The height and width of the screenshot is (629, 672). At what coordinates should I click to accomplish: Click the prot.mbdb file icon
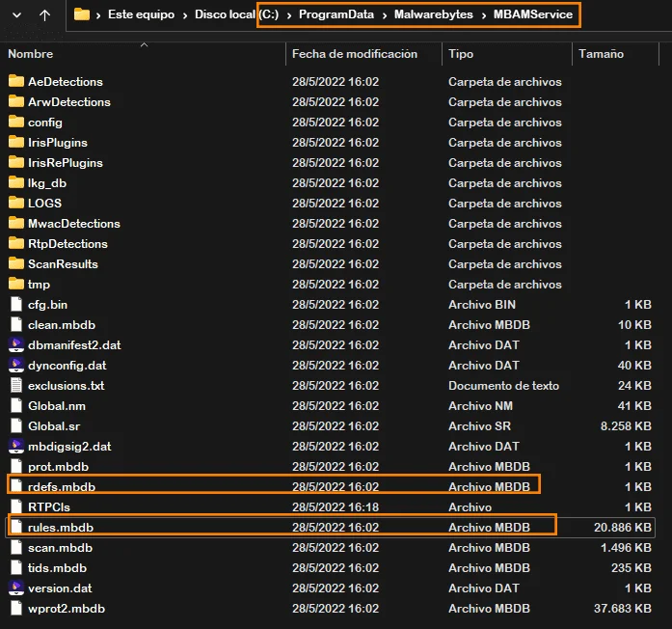16,466
